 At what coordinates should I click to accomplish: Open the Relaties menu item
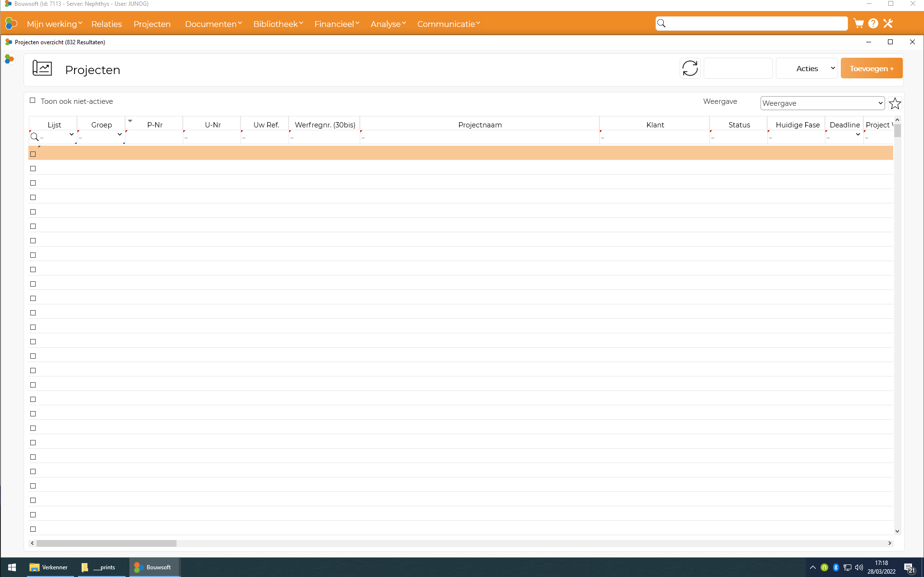(x=107, y=24)
